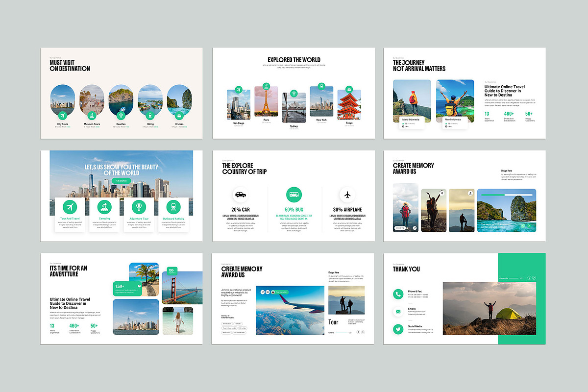Image resolution: width=588 pixels, height=392 pixels.
Task: Click the Viewed Trip pill button
Action: tap(400, 228)
